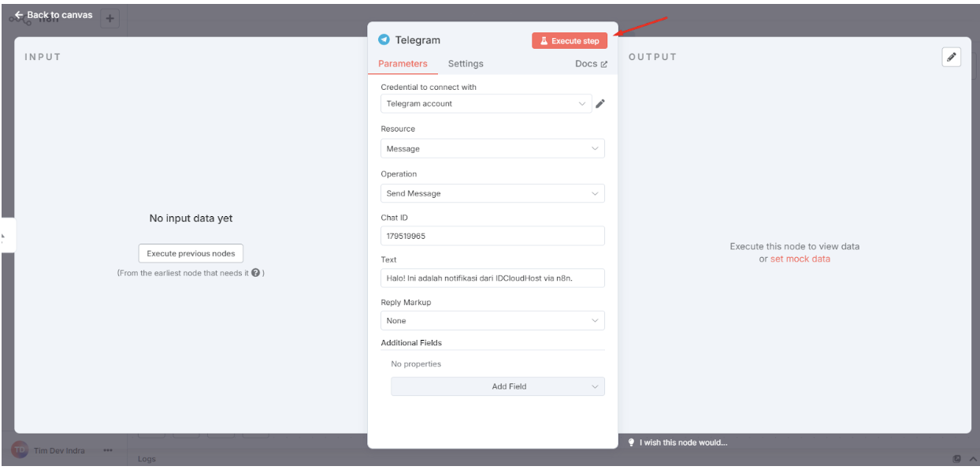
Task: Open the Logs panel
Action: 147,459
